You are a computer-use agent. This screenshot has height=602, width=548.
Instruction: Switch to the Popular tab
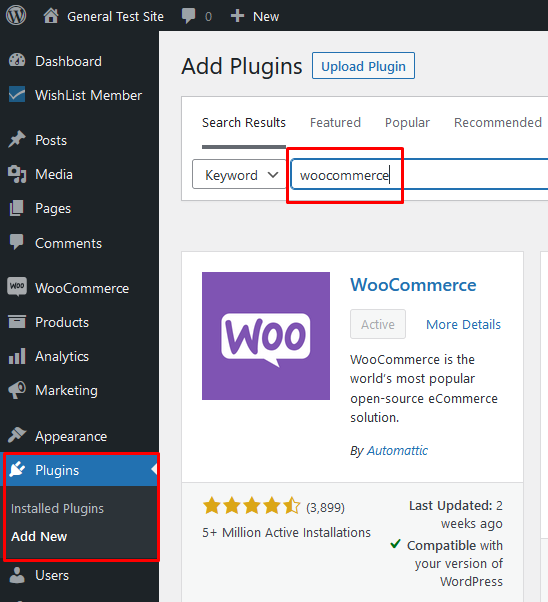[407, 122]
